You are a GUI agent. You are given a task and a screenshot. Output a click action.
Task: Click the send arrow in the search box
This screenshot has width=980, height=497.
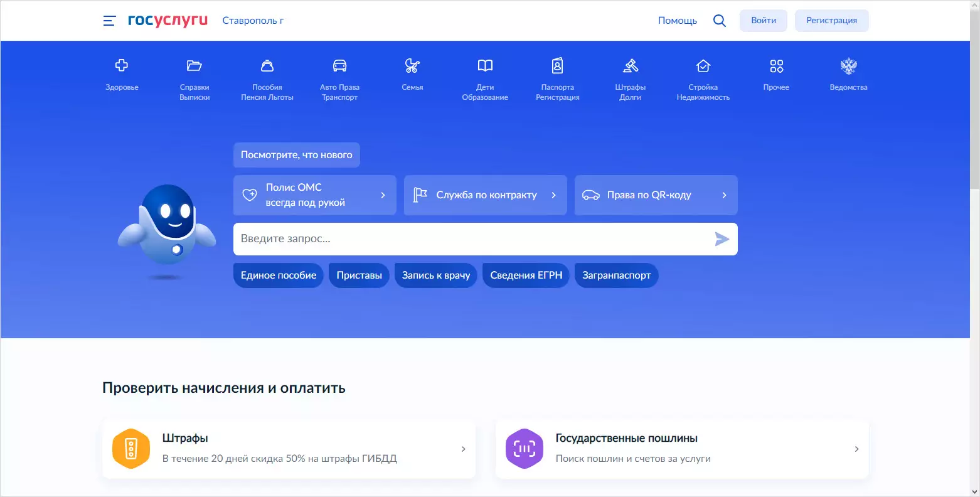tap(722, 239)
